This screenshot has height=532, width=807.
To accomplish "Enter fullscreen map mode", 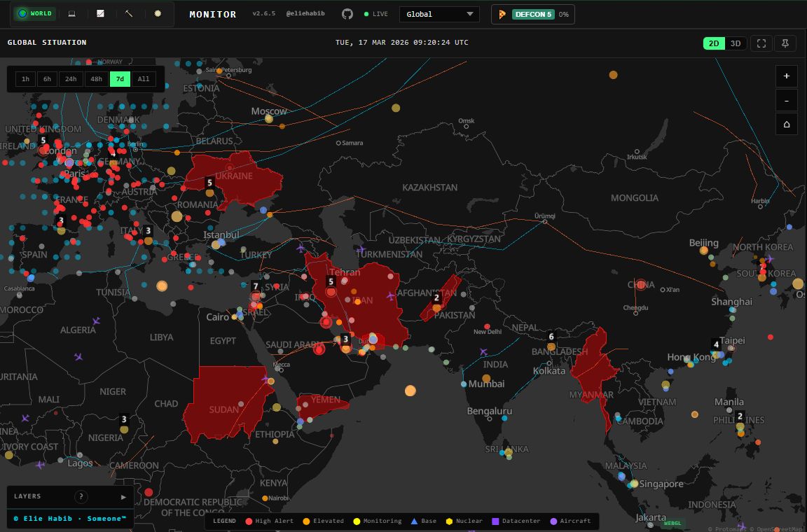I will pyautogui.click(x=761, y=43).
